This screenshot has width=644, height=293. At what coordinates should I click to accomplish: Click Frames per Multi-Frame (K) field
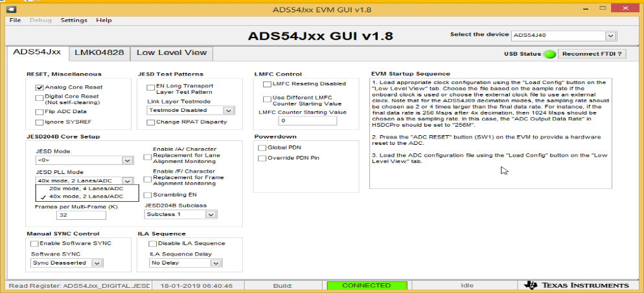click(x=81, y=215)
